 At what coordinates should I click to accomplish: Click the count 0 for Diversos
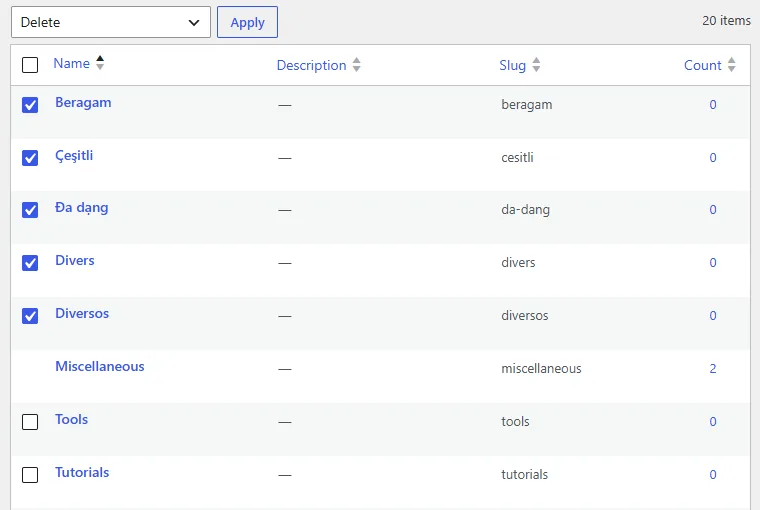point(712,315)
